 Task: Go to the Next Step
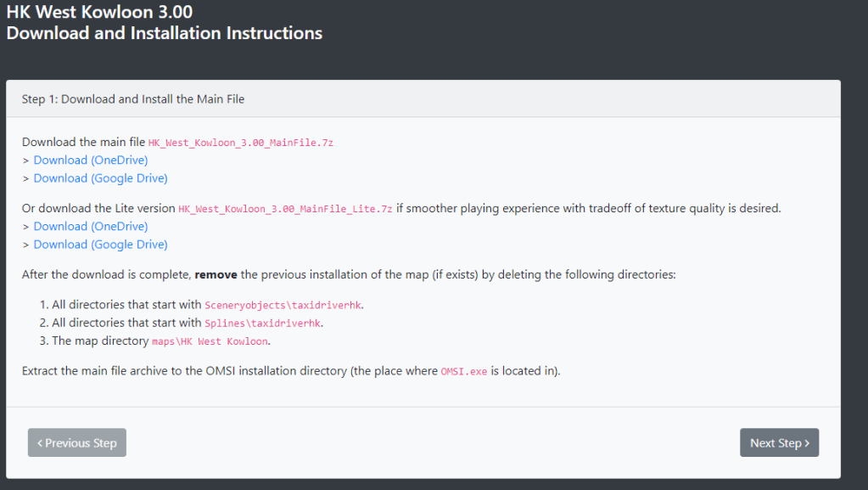(x=779, y=442)
